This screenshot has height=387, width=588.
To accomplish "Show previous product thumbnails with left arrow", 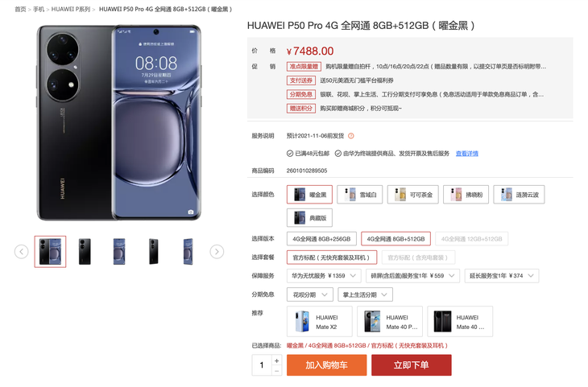I will 22,251.
